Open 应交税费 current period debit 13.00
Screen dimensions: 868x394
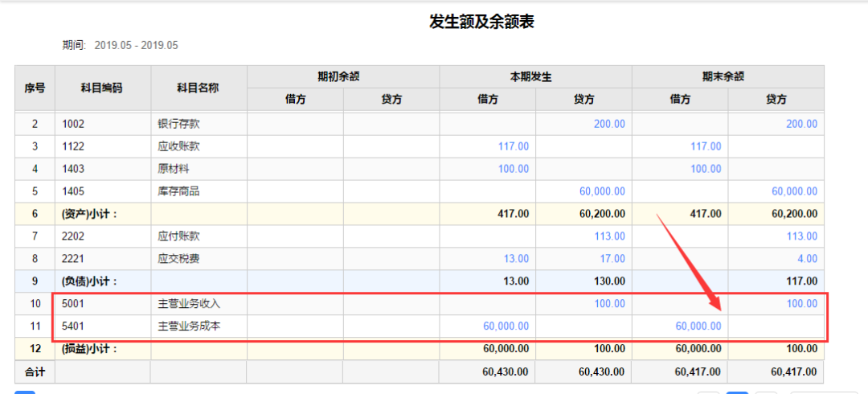point(515,259)
